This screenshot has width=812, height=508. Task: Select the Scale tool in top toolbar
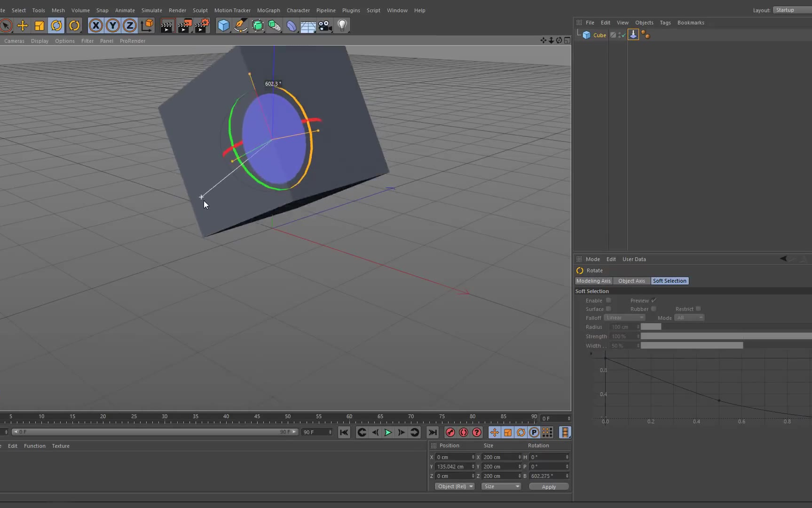[39, 26]
